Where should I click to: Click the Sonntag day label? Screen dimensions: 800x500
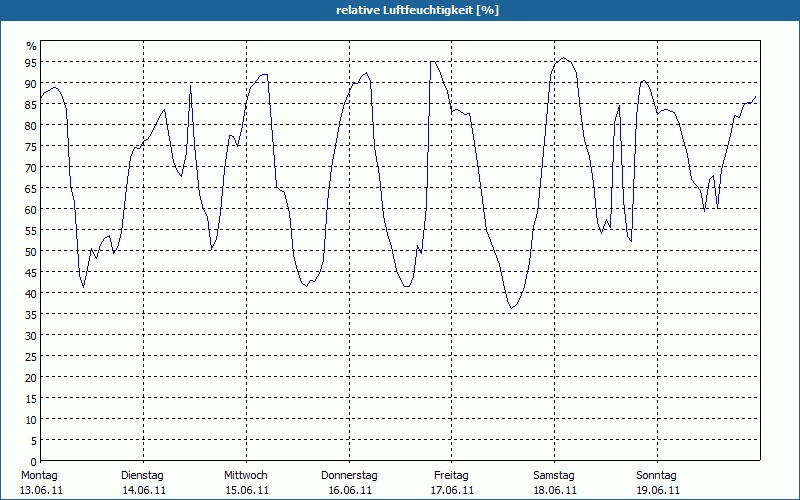pos(657,475)
